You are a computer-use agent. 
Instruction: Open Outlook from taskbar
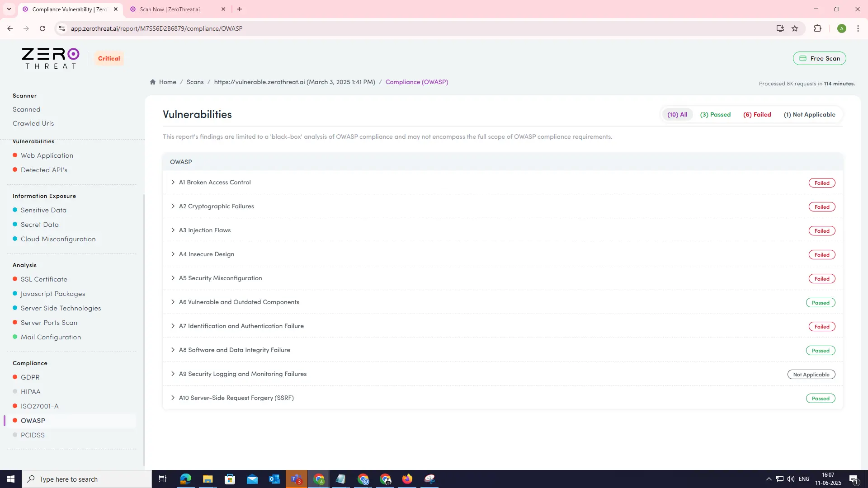(x=274, y=479)
